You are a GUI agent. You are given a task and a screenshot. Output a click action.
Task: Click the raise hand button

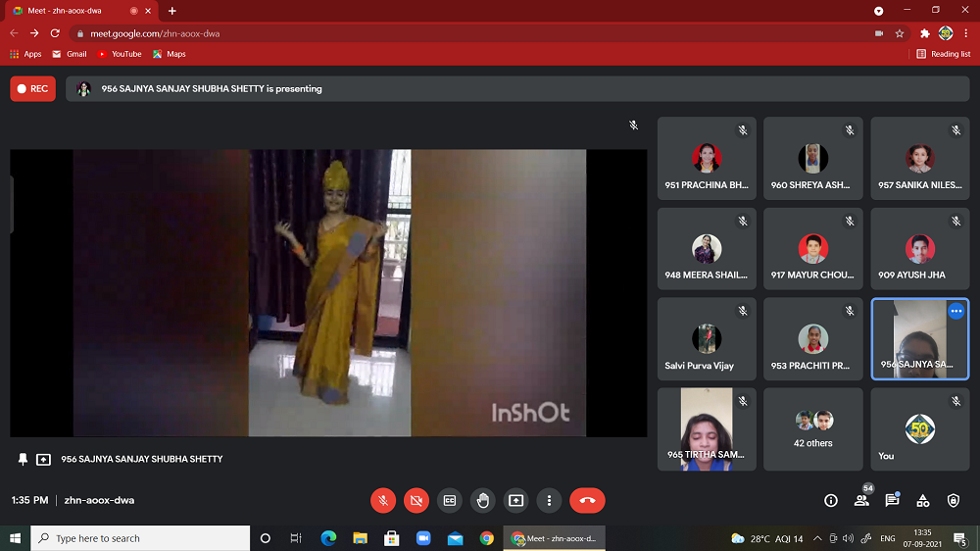(x=482, y=500)
